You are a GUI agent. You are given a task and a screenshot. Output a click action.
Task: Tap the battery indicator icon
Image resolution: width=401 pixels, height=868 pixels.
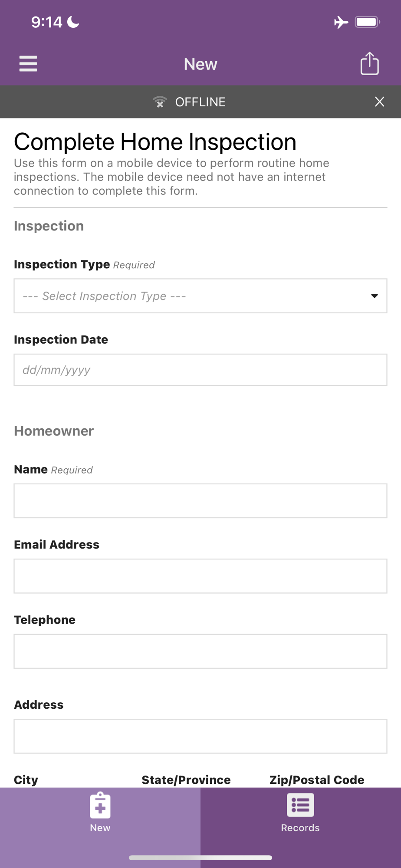click(367, 22)
